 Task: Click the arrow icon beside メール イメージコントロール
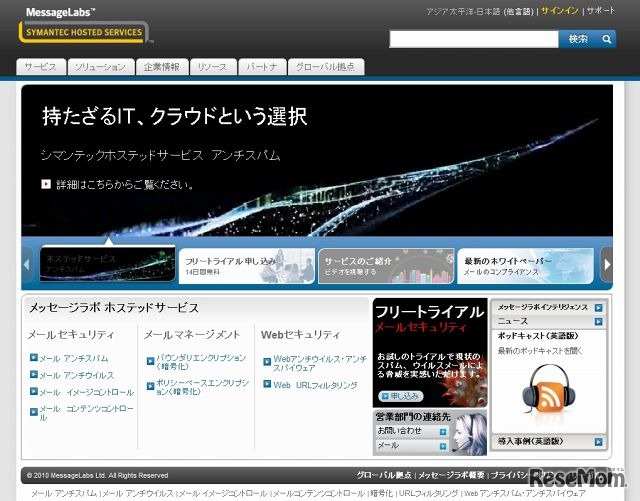[x=34, y=392]
